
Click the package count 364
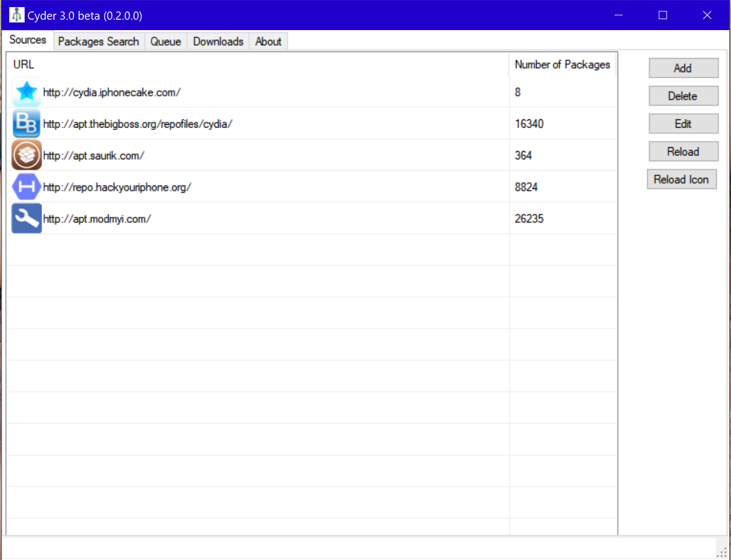pyautogui.click(x=523, y=155)
